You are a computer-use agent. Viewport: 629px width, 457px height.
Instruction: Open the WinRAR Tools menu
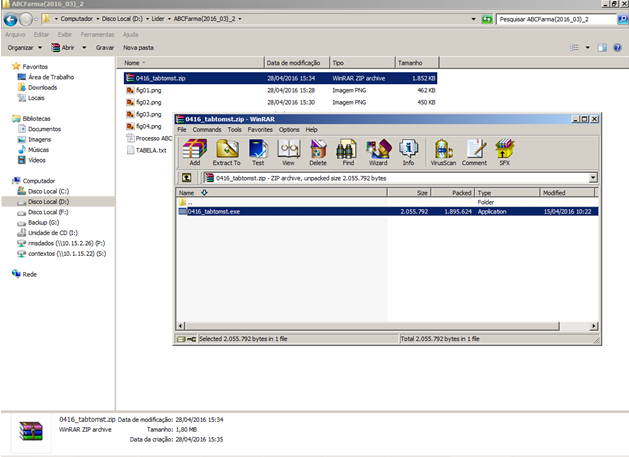(x=235, y=130)
